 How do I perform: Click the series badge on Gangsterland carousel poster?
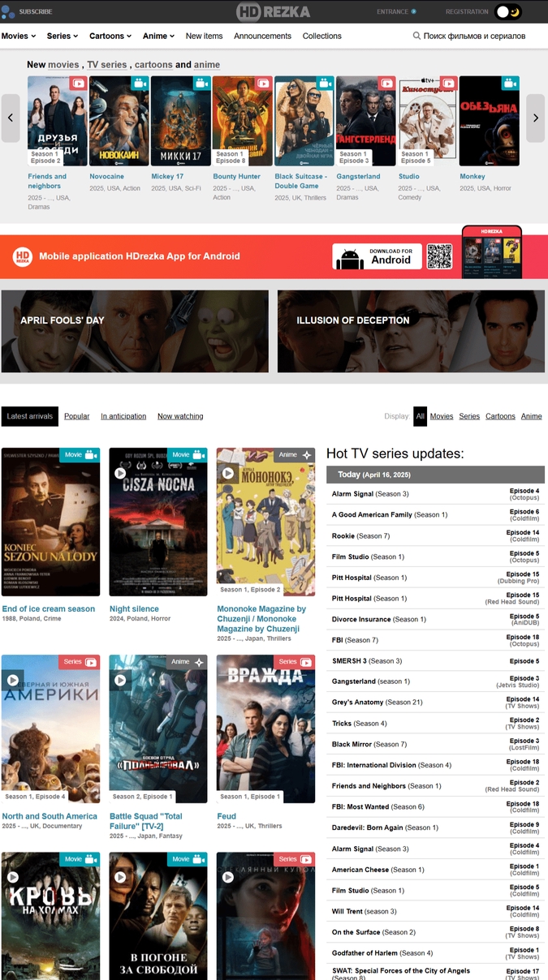click(386, 83)
